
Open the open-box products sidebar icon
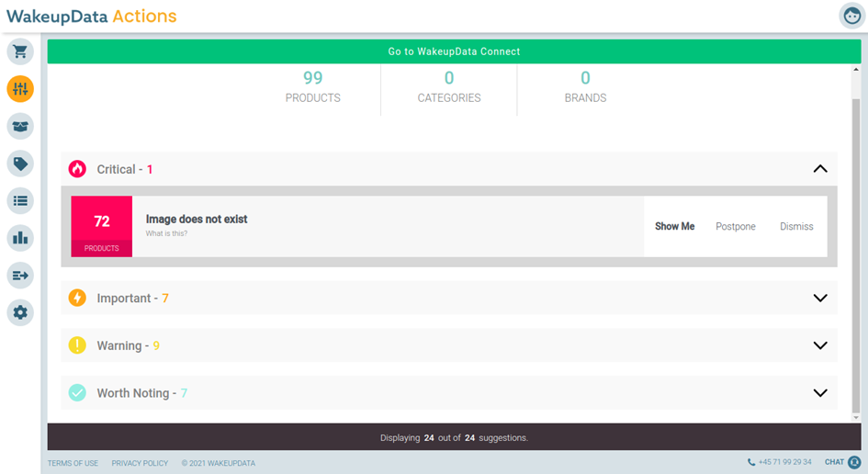(x=20, y=126)
